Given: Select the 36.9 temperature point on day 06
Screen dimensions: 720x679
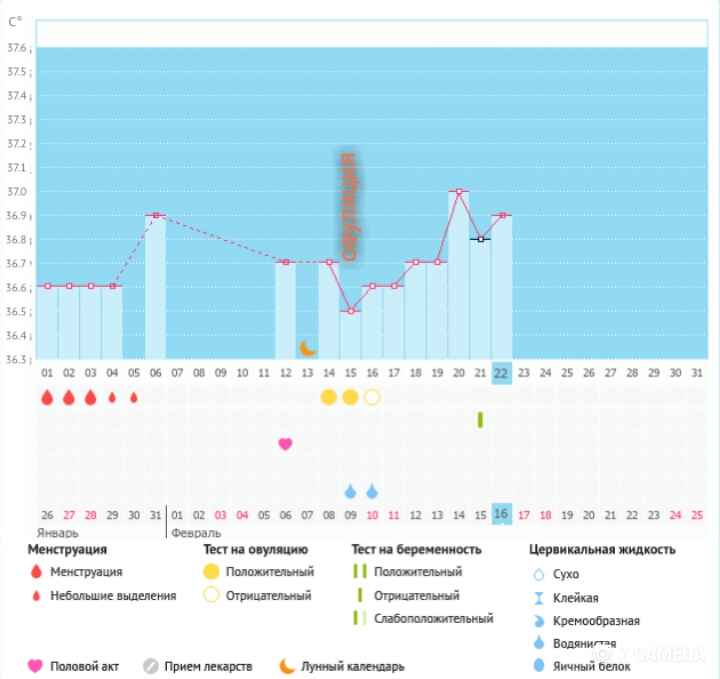Looking at the screenshot, I should (155, 215).
